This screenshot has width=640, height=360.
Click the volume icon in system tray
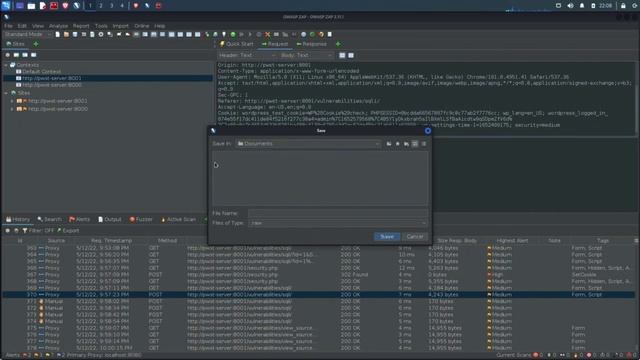(x=570, y=6)
